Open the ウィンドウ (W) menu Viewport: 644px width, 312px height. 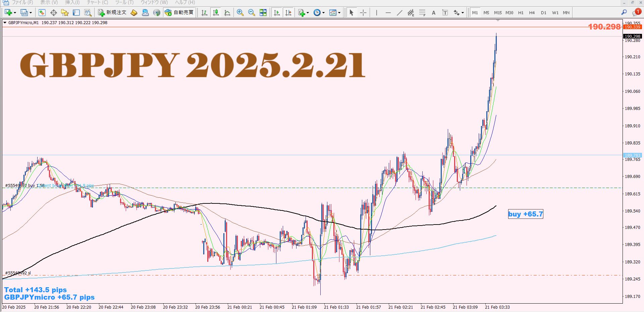[154, 2]
